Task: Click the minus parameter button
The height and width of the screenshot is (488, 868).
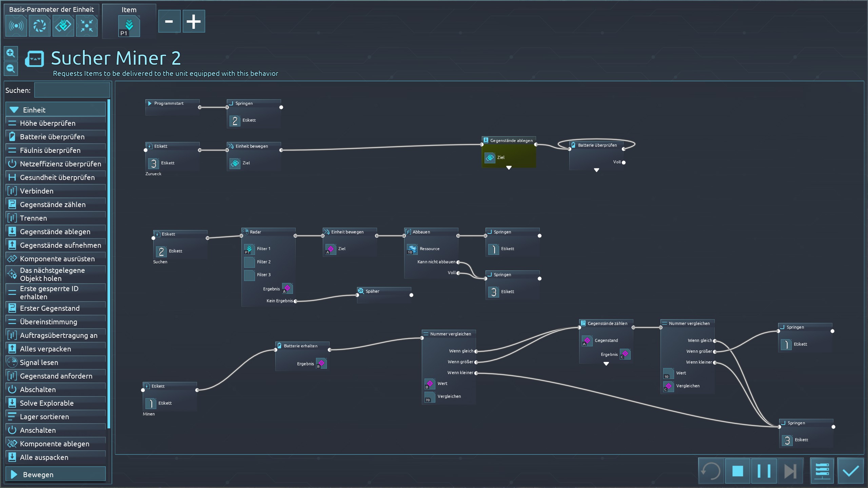Action: pos(169,21)
